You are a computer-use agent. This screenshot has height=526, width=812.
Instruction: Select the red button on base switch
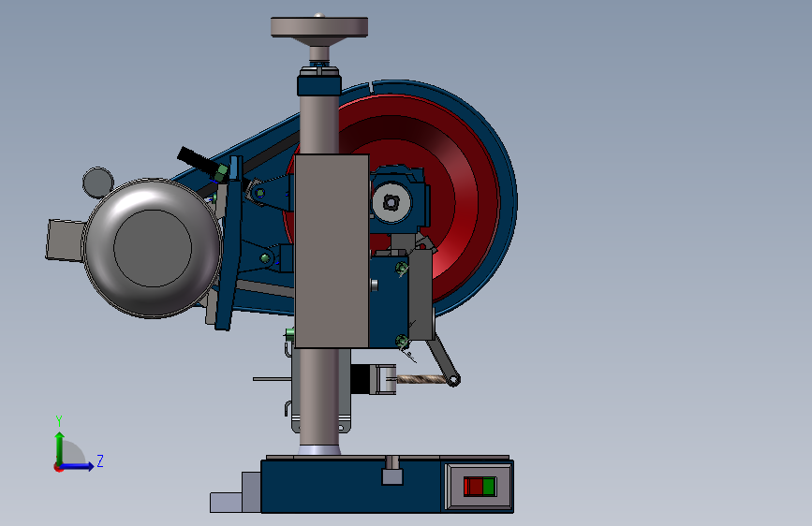(473, 487)
